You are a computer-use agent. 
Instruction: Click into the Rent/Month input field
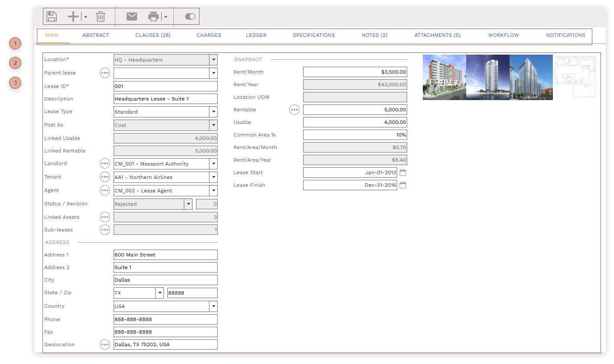coord(355,72)
